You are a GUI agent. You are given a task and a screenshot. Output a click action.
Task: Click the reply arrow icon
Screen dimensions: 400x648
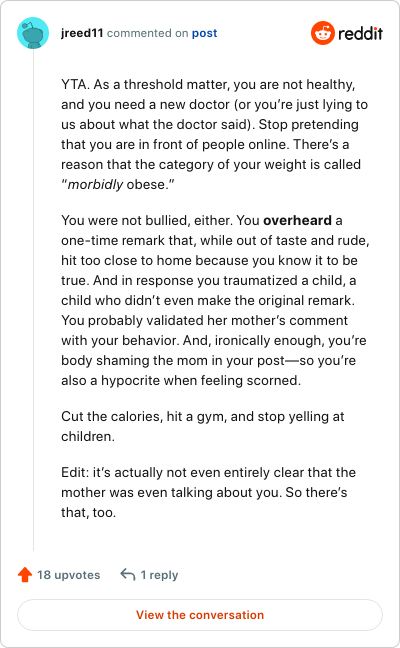[x=128, y=574]
